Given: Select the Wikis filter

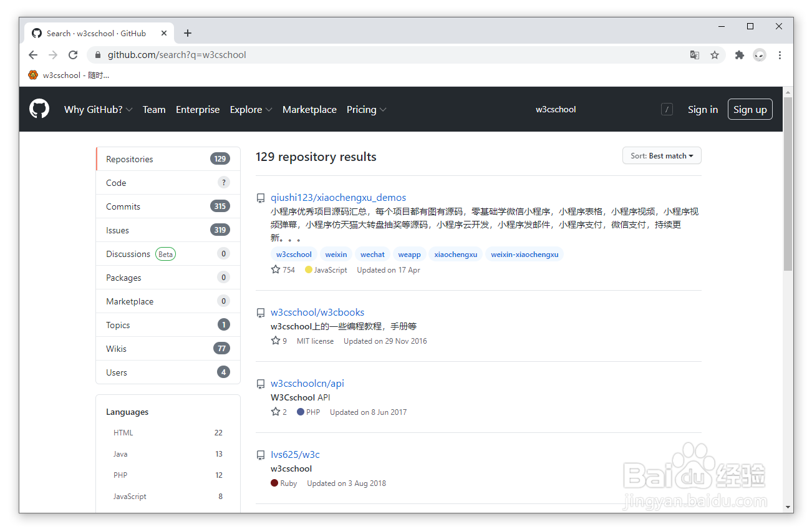Looking at the screenshot, I should [x=168, y=349].
